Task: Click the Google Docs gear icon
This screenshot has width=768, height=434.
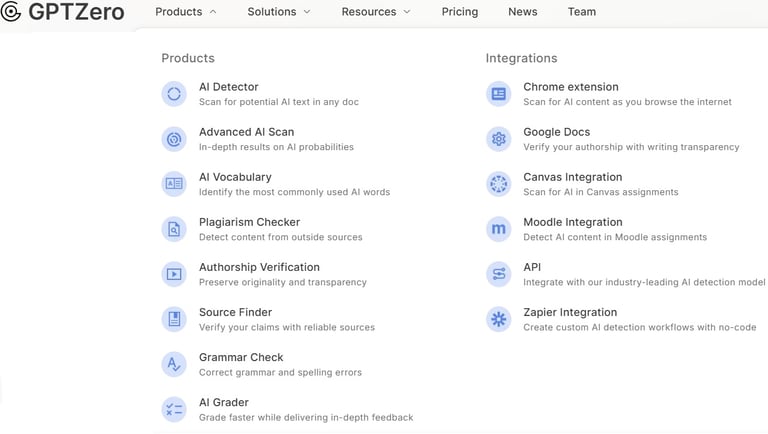Action: pos(499,139)
